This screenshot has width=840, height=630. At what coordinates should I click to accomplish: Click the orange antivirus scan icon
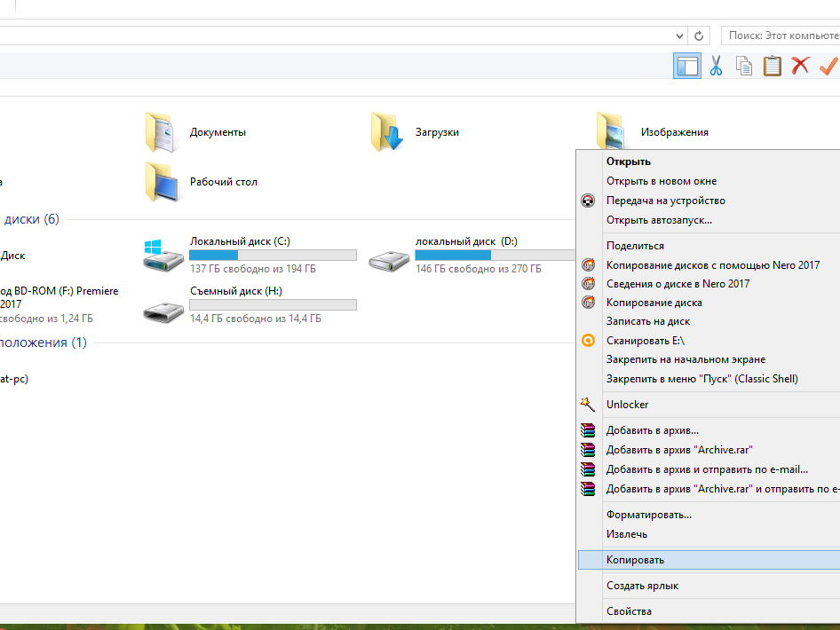588,341
